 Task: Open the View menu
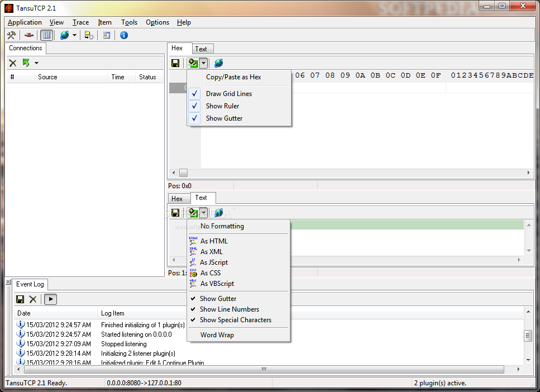click(56, 22)
